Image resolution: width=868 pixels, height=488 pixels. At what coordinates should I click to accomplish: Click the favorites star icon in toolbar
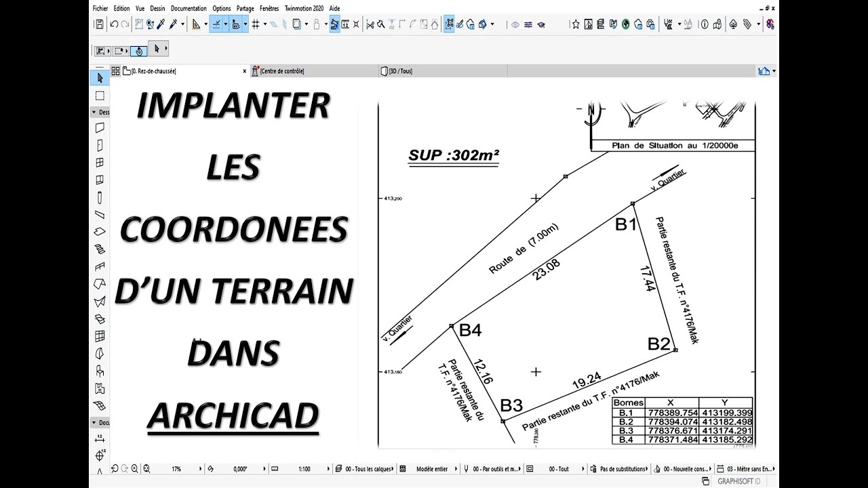pyautogui.click(x=575, y=24)
